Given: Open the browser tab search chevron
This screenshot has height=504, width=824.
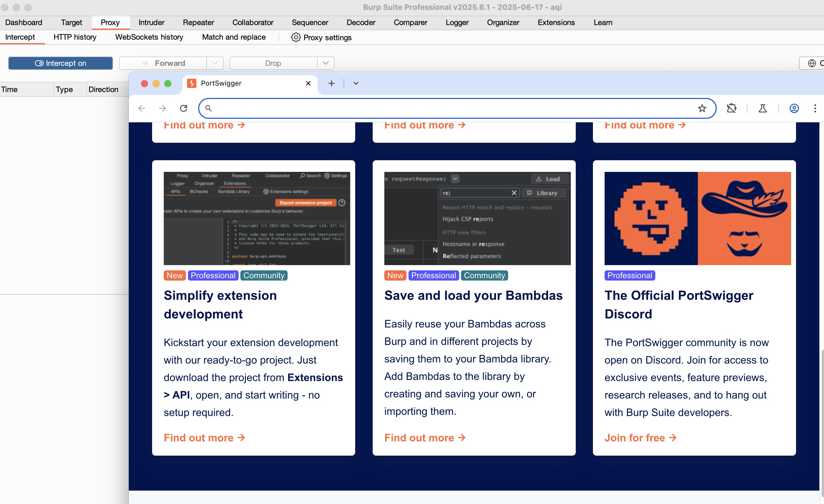Looking at the screenshot, I should pos(356,83).
